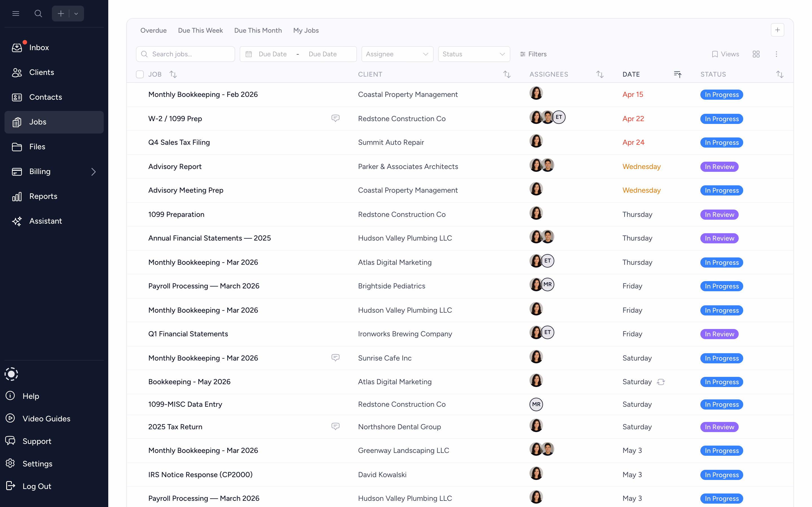This screenshot has height=507, width=812.
Task: Open the Views button
Action: [x=725, y=54]
